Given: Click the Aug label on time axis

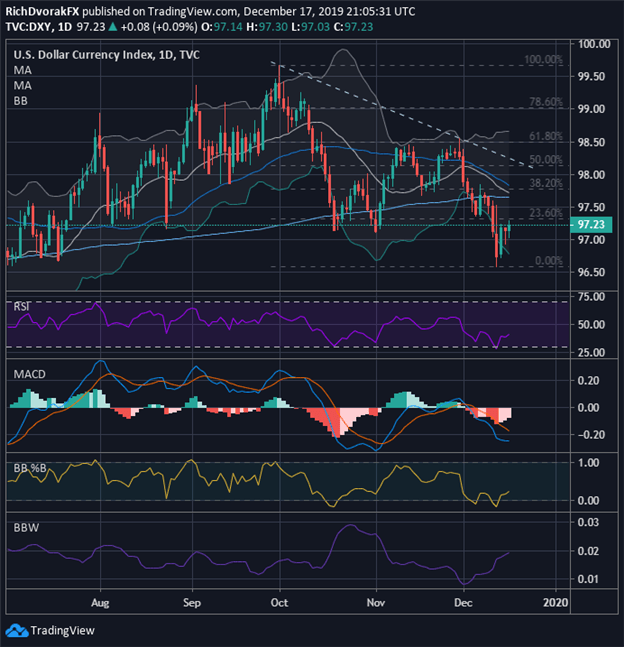Looking at the screenshot, I should (x=100, y=603).
